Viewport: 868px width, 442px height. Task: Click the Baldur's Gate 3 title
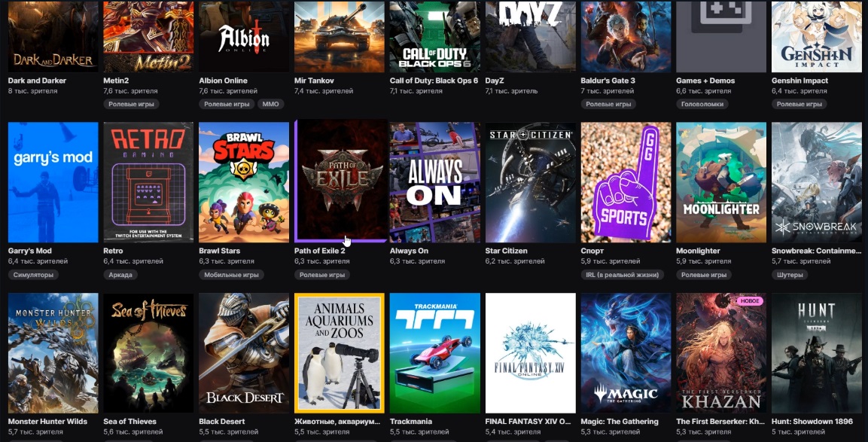coord(608,81)
